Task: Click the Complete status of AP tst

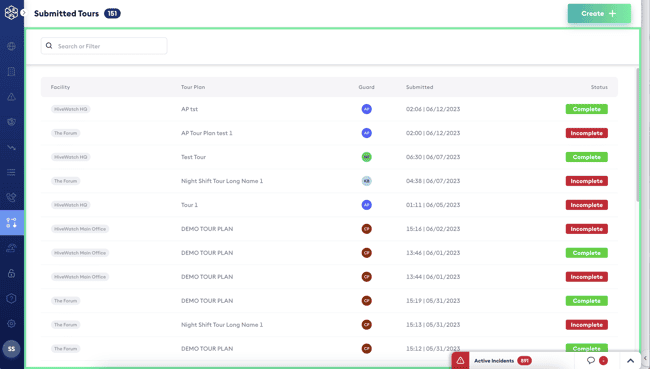Action: 587,109
